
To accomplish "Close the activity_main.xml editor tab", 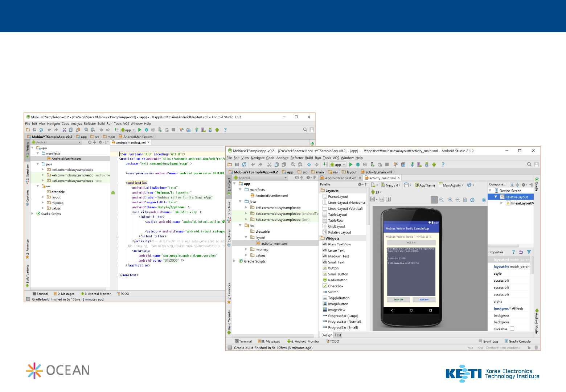I will (x=398, y=178).
